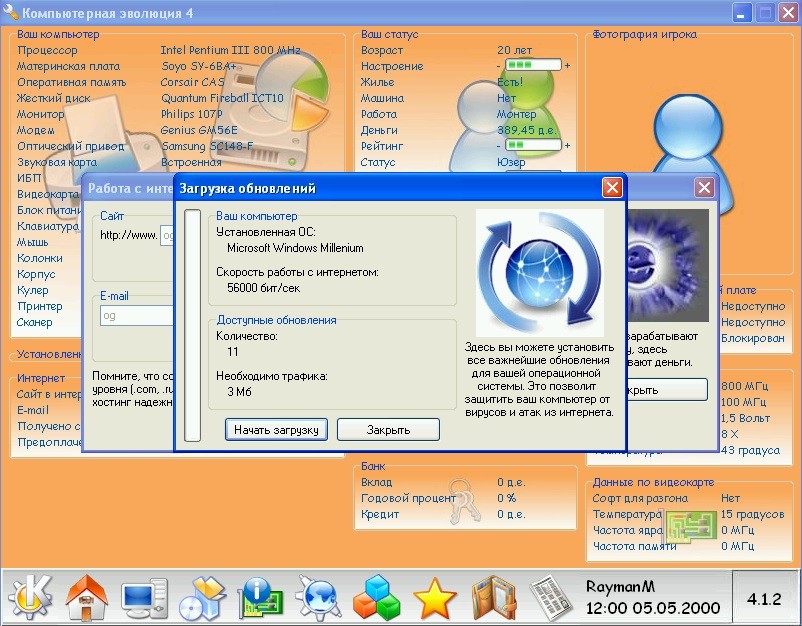
Task: Open the desktop computer icon in bottom bar
Action: (x=145, y=597)
